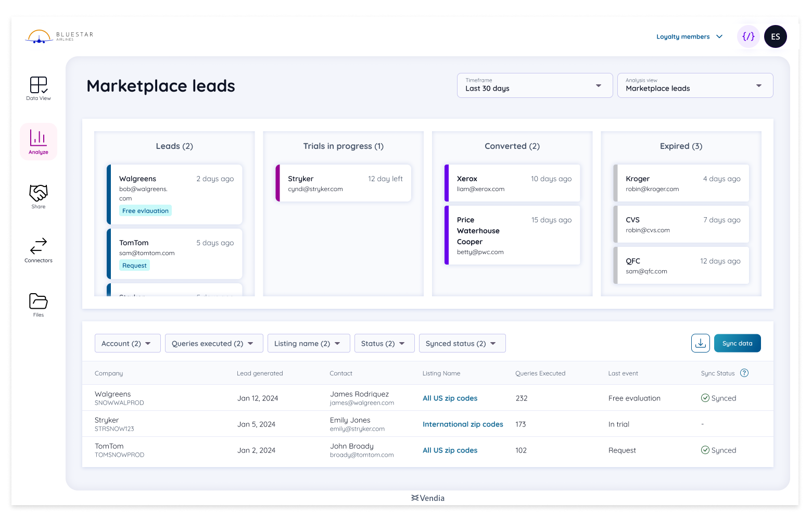
Task: Open the Price Waterhouse Cooper card
Action: pos(512,235)
